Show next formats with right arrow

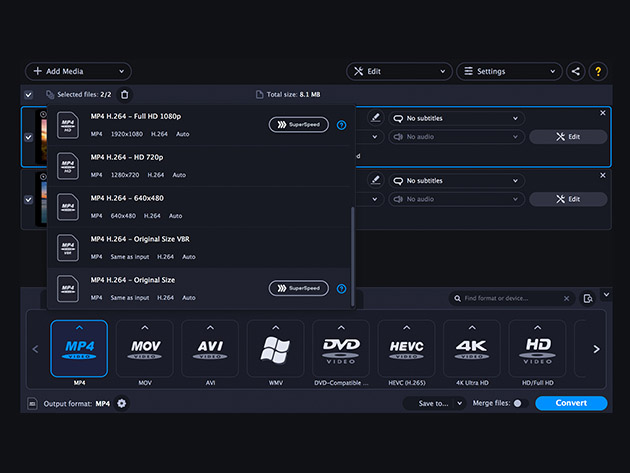pos(596,349)
